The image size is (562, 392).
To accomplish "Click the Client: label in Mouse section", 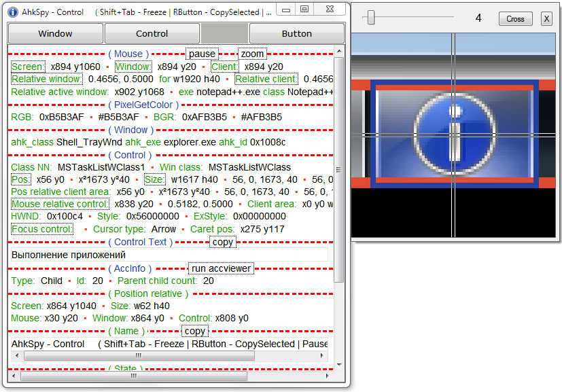I will (x=224, y=67).
